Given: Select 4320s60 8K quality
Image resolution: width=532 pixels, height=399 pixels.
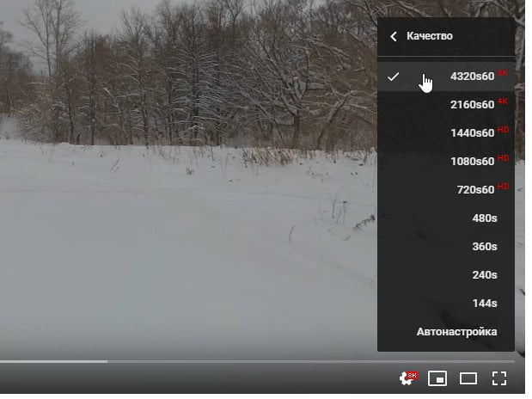Looking at the screenshot, I should tap(446, 77).
